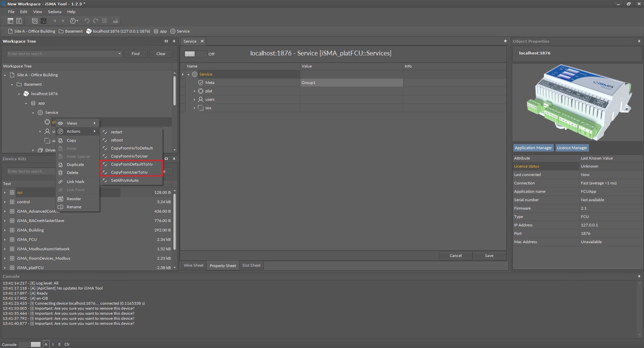
Task: Click the Save button
Action: 489,256
